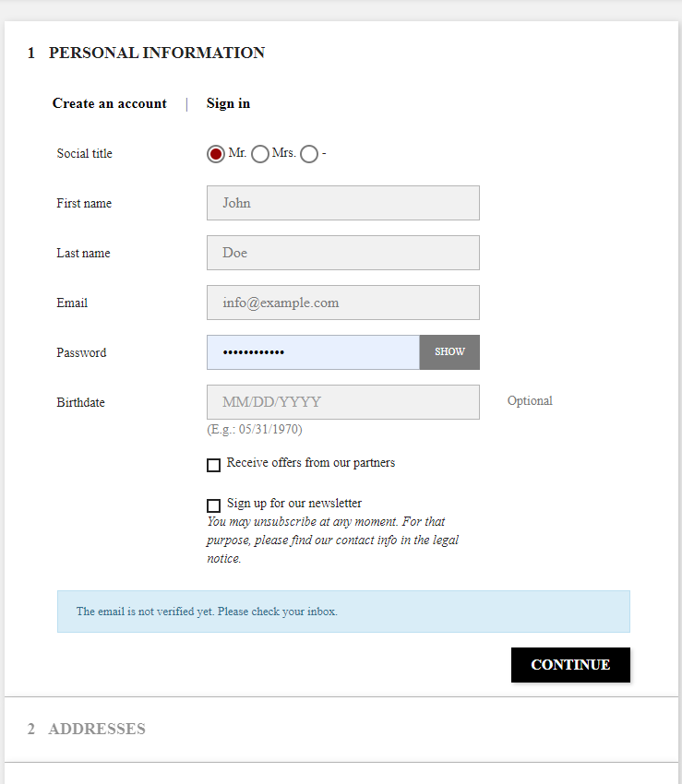Click the Optional text beside Birthdate
The width and height of the screenshot is (682, 784).
pos(530,401)
